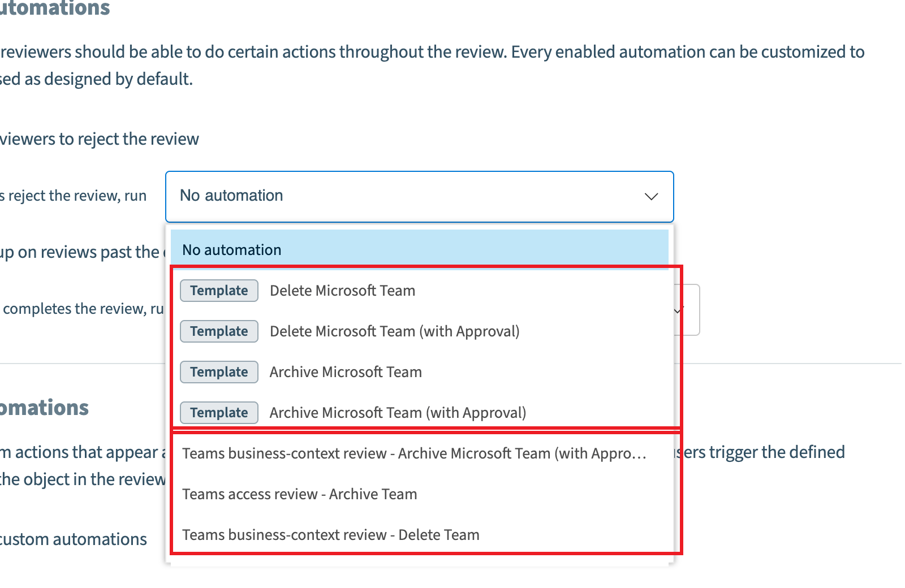Select 'Teams business-context review - Delete Team'

click(x=419, y=535)
